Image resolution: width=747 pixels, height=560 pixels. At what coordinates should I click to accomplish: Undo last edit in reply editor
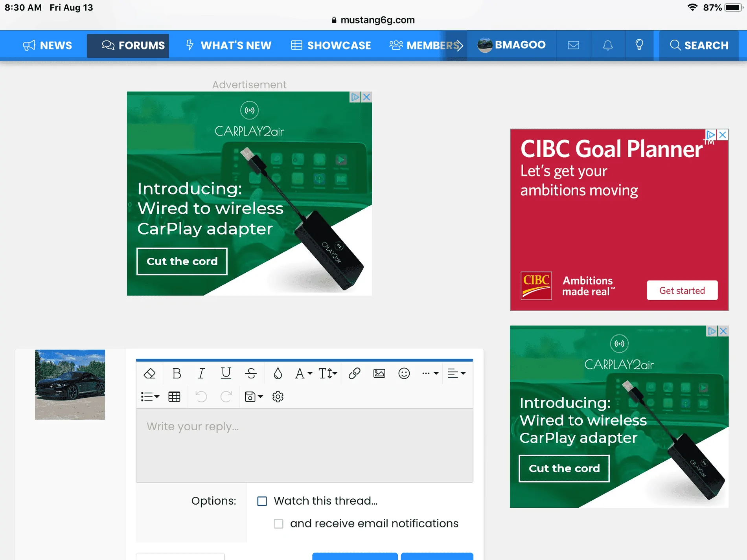[201, 397]
